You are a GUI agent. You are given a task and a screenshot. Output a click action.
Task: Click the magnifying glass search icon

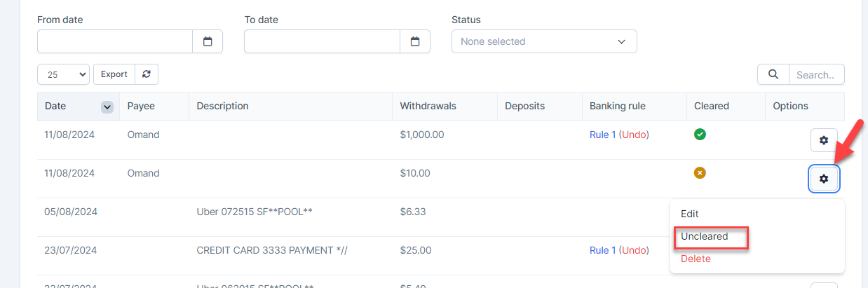pyautogui.click(x=773, y=74)
